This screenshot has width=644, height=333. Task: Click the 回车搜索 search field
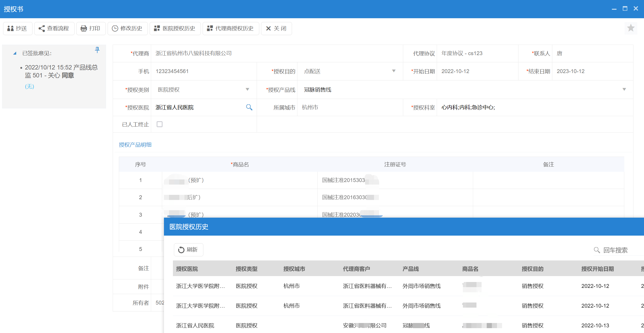(x=615, y=250)
